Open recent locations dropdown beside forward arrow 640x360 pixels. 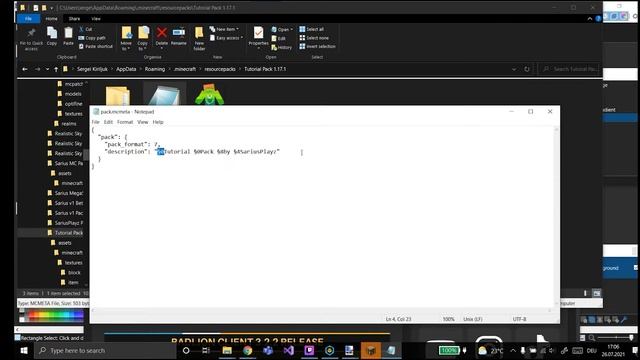click(47, 69)
